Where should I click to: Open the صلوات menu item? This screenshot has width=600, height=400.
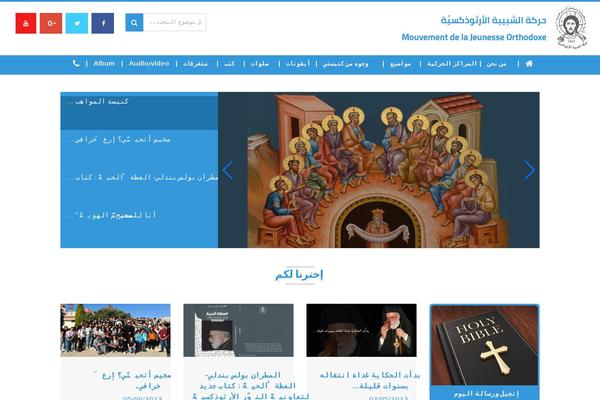[x=260, y=64]
